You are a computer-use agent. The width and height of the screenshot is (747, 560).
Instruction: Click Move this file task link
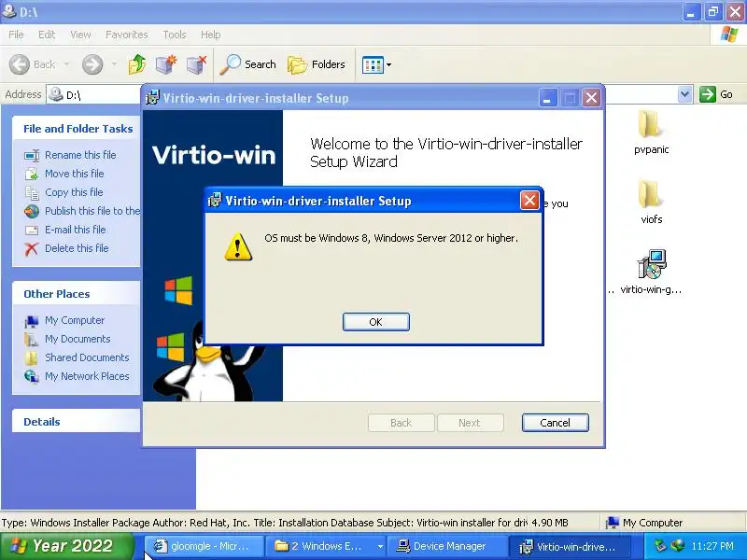[x=75, y=174]
